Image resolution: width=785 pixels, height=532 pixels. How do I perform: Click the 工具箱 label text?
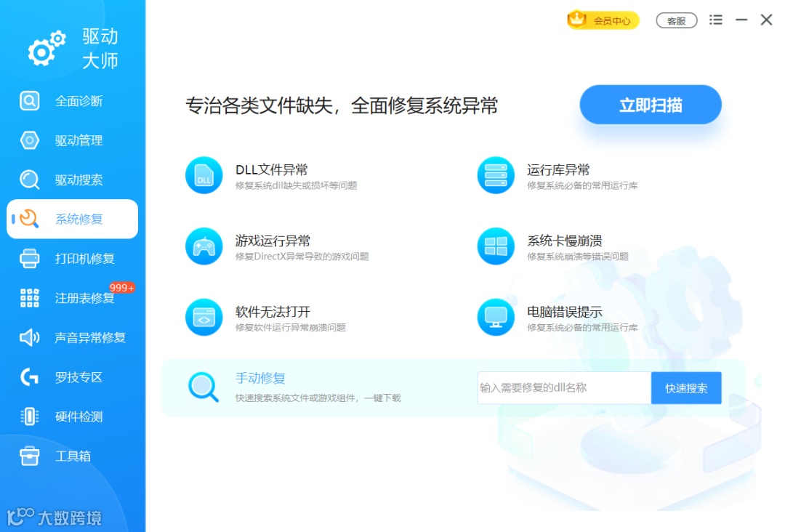(73, 456)
